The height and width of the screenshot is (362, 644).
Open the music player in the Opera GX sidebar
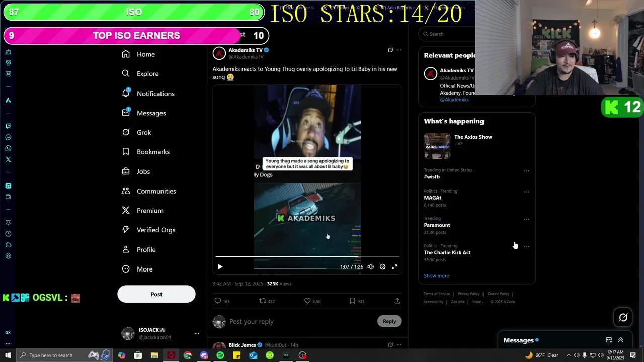[x=8, y=186]
